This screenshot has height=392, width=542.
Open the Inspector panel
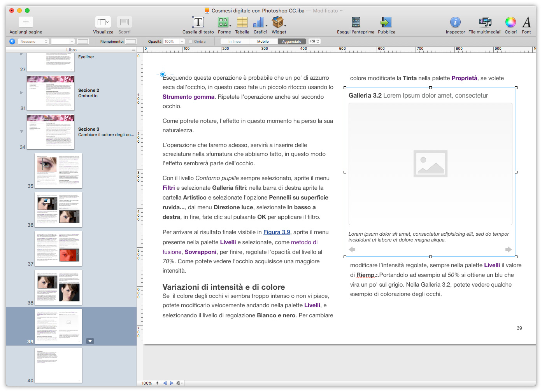pyautogui.click(x=455, y=22)
